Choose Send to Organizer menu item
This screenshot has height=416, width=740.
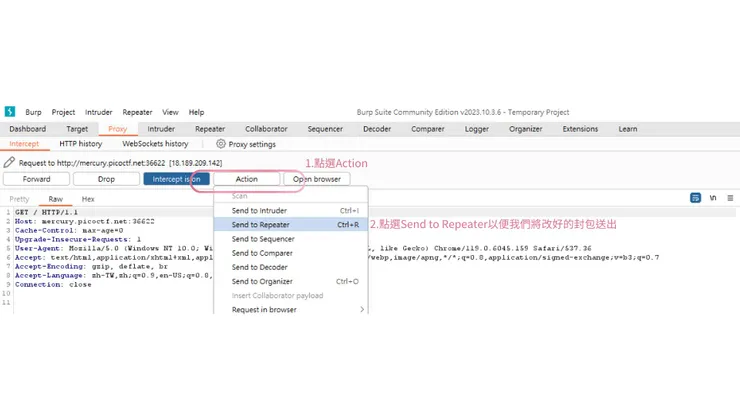pyautogui.click(x=291, y=281)
